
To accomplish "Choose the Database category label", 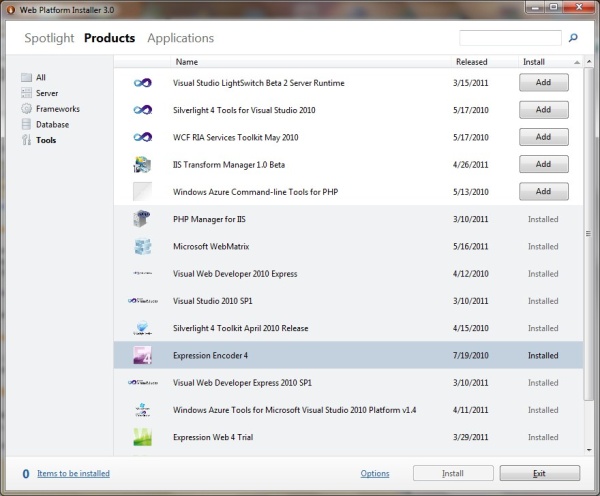I will point(52,124).
